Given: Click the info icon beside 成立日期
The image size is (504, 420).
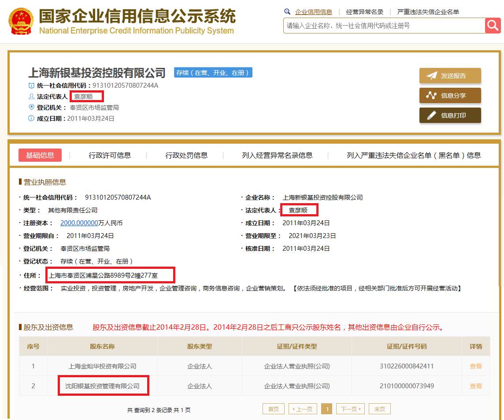Looking at the screenshot, I should pyautogui.click(x=31, y=119).
